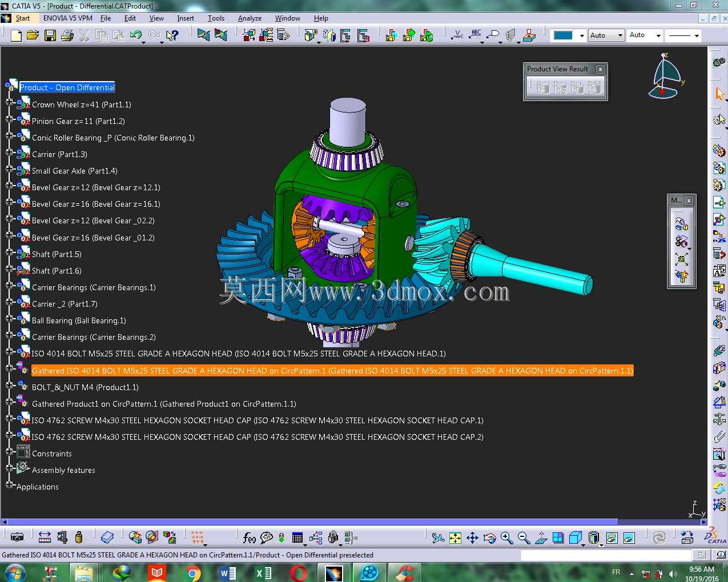Toggle Hide/Show for selection
Screen dimensions: 728x582
[x=612, y=538]
